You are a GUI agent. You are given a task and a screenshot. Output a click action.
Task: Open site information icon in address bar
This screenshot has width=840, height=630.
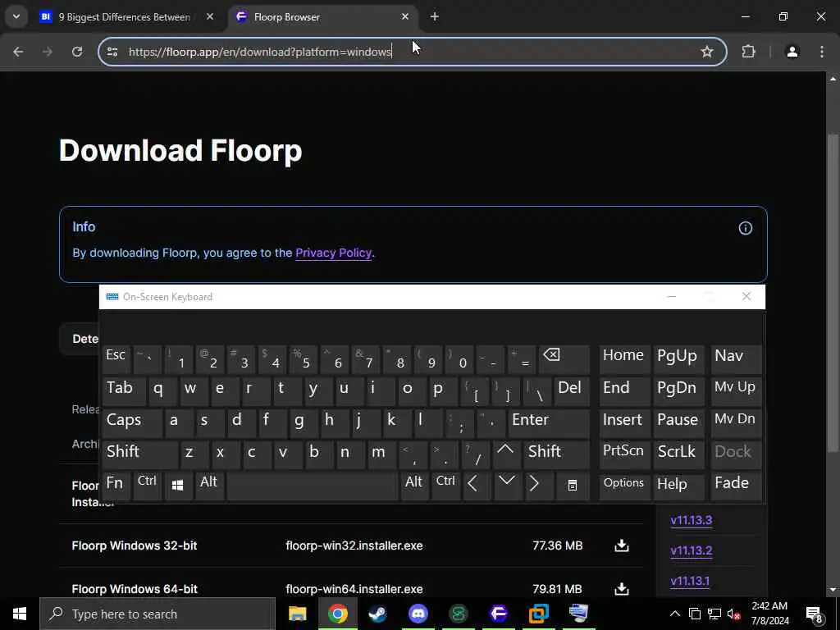click(112, 52)
